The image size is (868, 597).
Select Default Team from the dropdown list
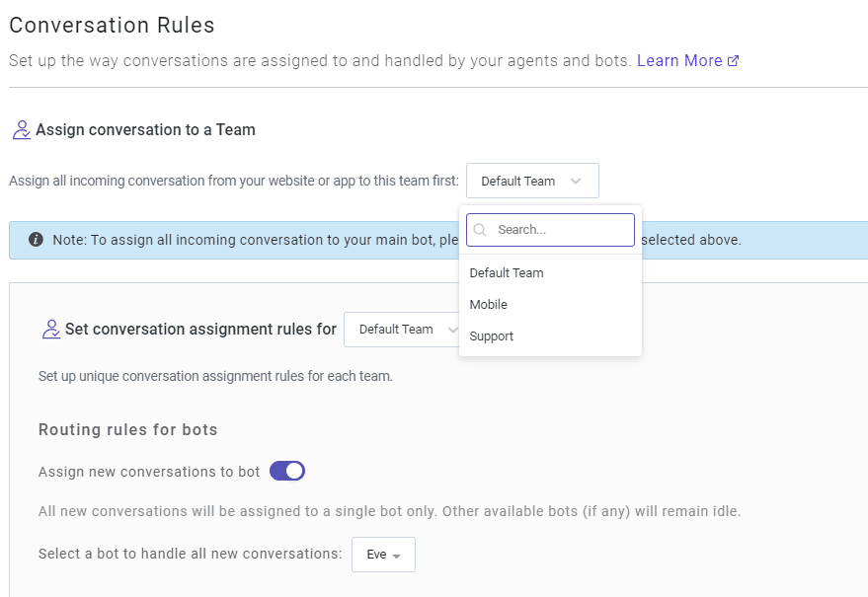550,272
